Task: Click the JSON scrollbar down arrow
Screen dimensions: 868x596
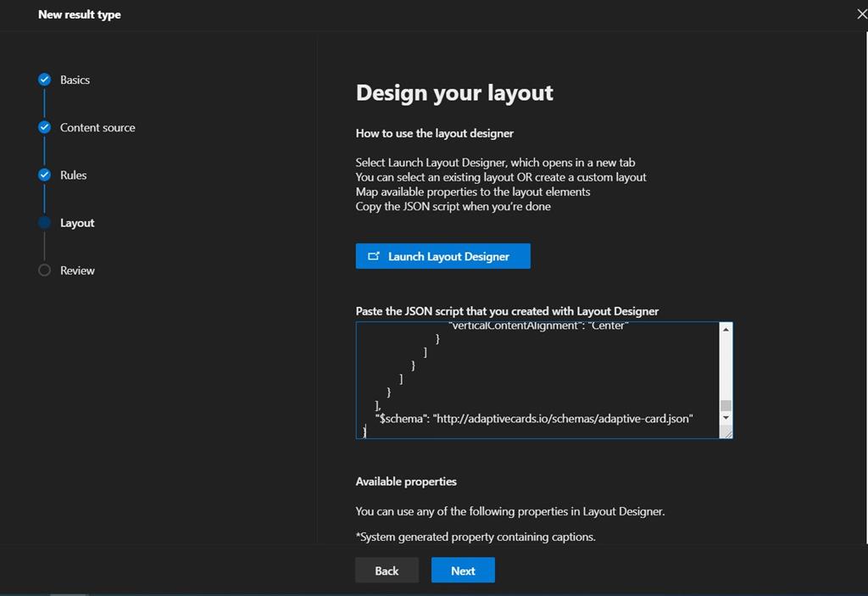Action: click(726, 419)
